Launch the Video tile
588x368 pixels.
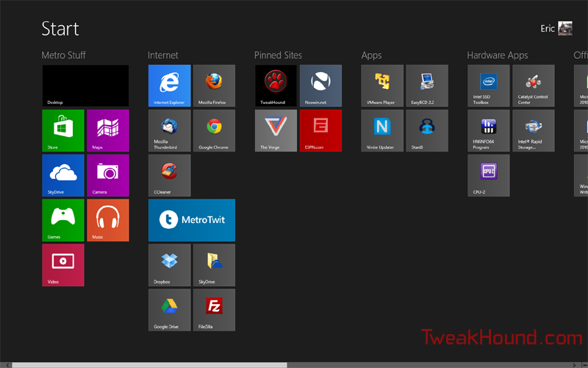tap(63, 265)
